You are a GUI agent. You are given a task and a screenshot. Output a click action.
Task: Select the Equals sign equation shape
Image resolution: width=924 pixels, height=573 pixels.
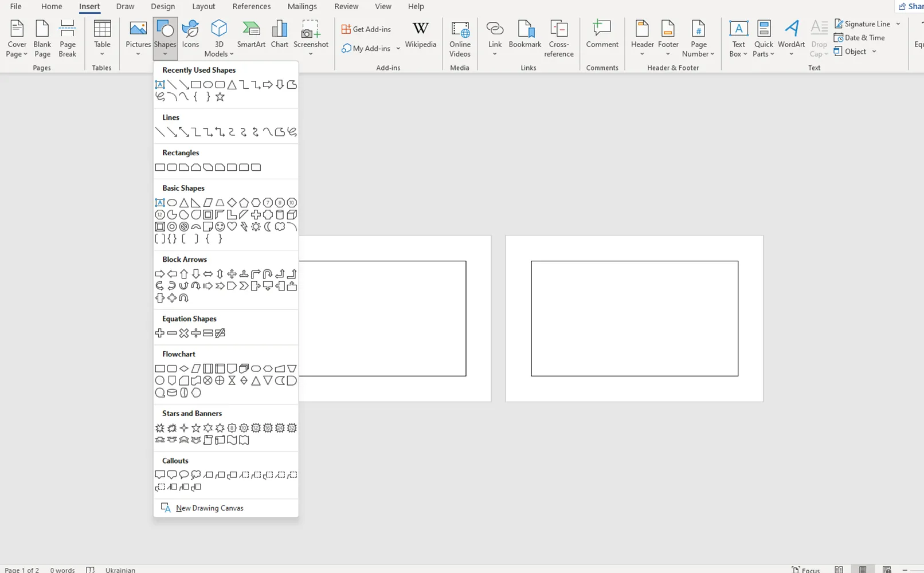point(207,333)
